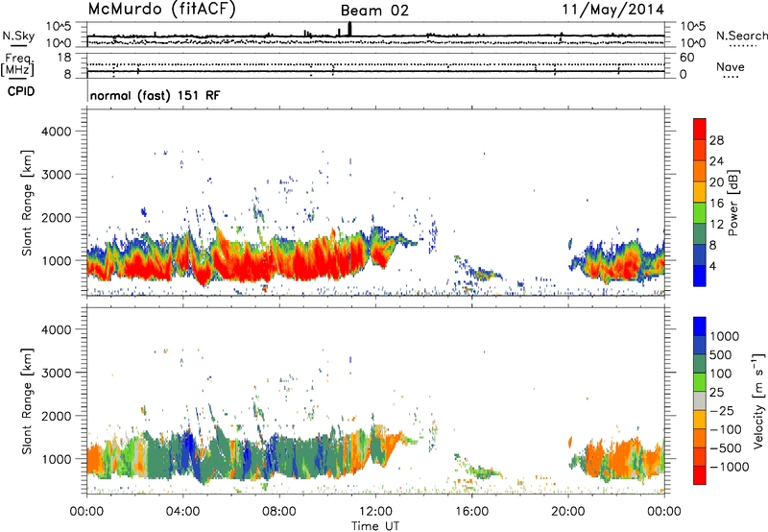This screenshot has width=768, height=532.
Task: Click the 'Power [dB]' colorbar label
Action: click(733, 203)
